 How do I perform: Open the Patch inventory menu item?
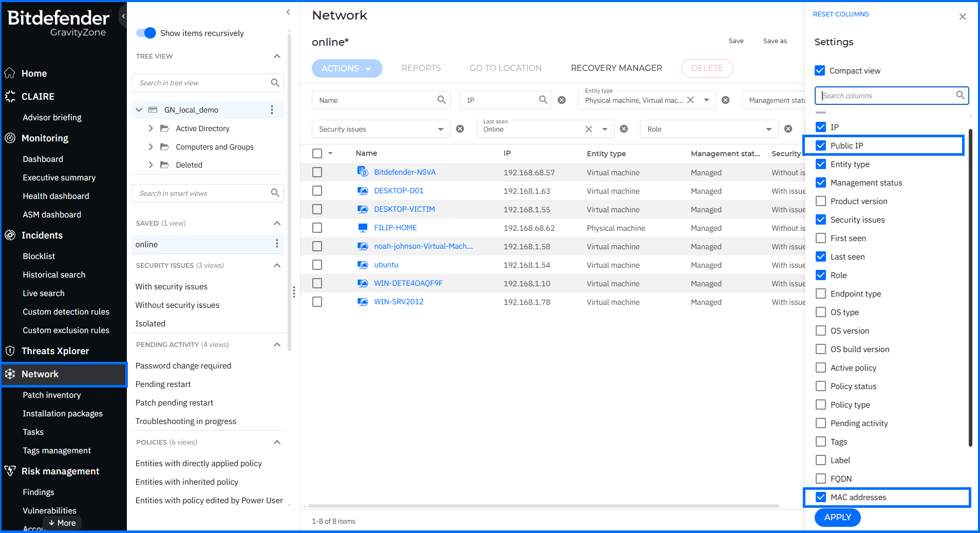[x=52, y=395]
